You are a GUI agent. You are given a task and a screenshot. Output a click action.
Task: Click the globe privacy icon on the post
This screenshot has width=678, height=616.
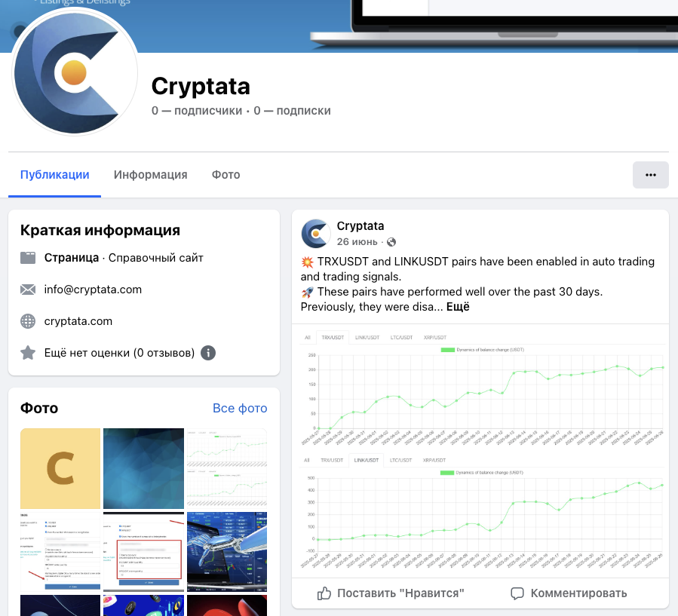(390, 240)
